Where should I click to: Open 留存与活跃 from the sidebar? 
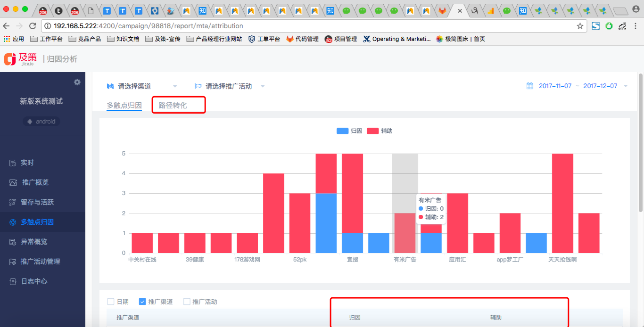[x=37, y=202]
